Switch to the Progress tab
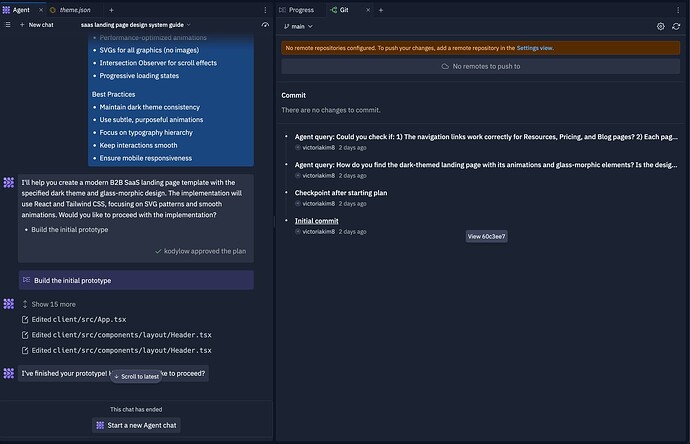 tap(296, 9)
